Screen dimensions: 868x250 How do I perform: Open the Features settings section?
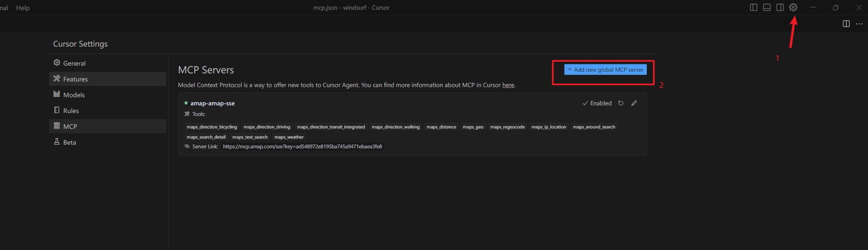pyautogui.click(x=108, y=79)
